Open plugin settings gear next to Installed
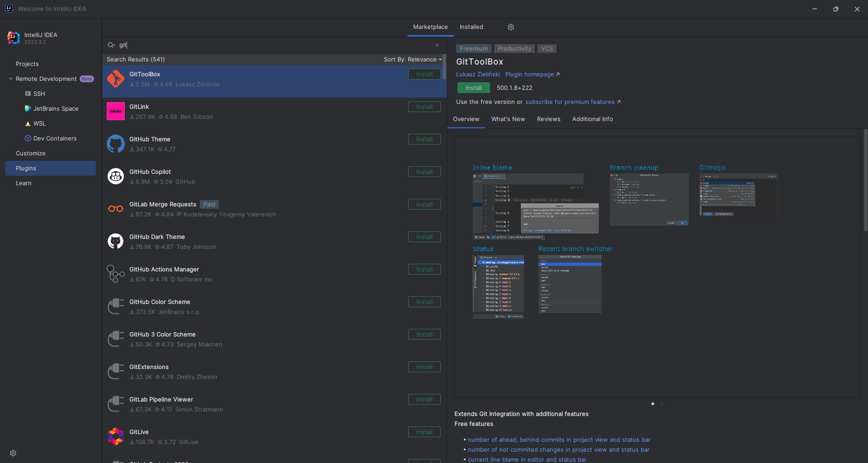The image size is (868, 463). click(x=511, y=27)
